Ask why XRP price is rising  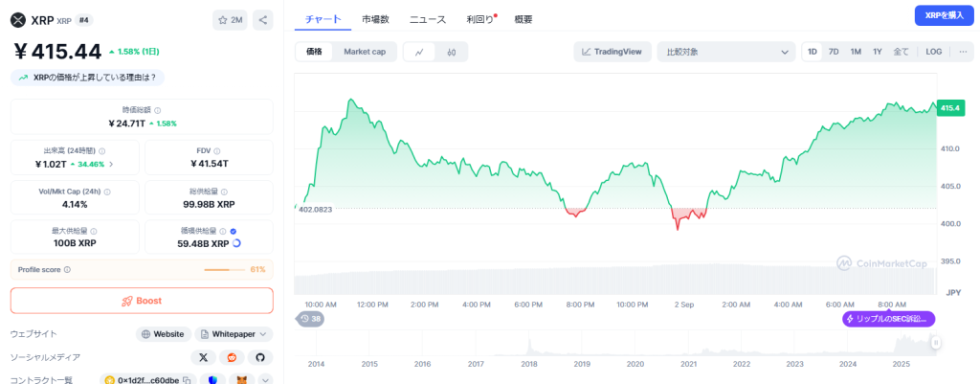[x=87, y=78]
